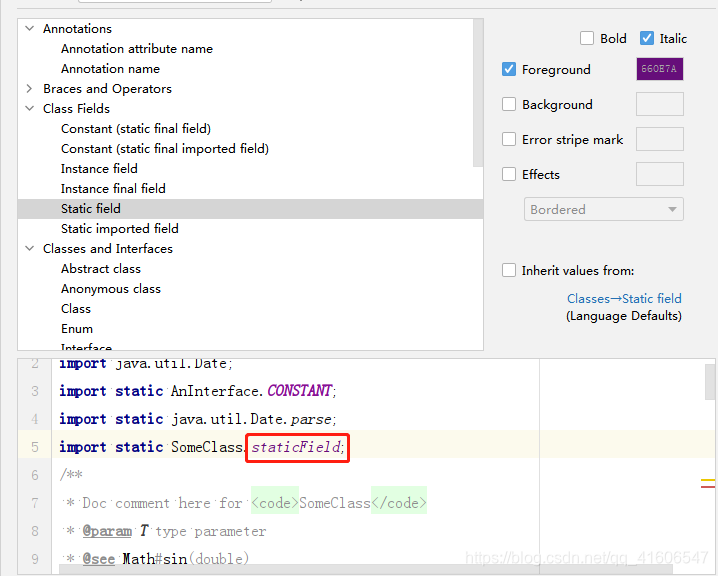Select Abstract class item

101,268
